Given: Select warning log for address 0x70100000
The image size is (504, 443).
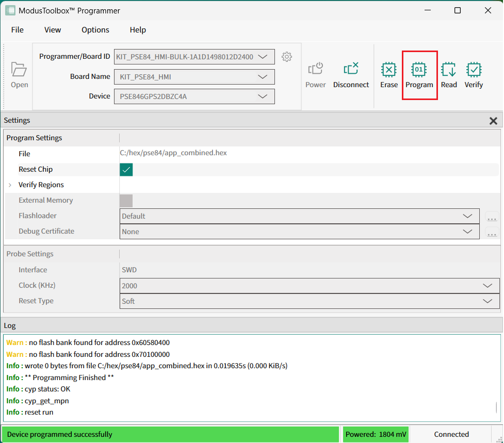Looking at the screenshot, I should point(88,354).
